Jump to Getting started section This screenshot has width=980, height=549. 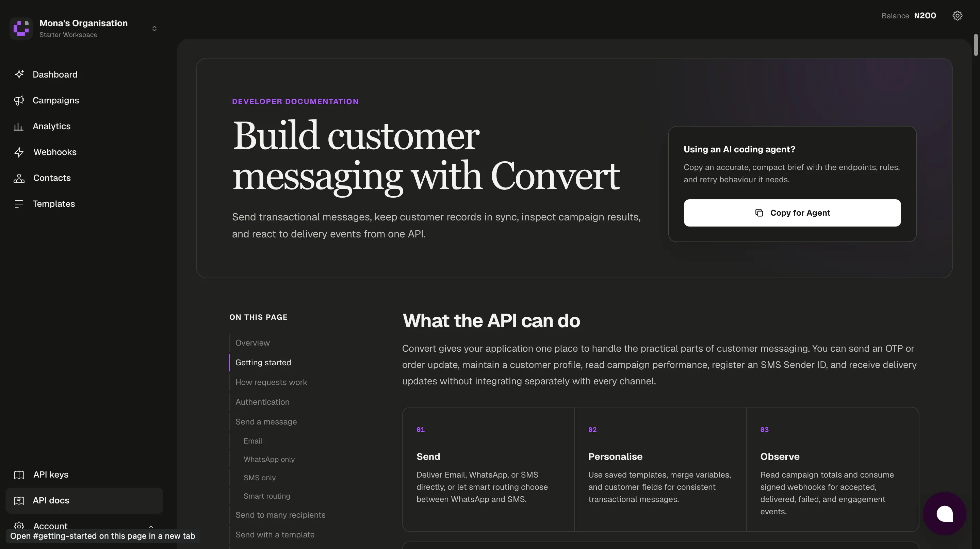(263, 362)
